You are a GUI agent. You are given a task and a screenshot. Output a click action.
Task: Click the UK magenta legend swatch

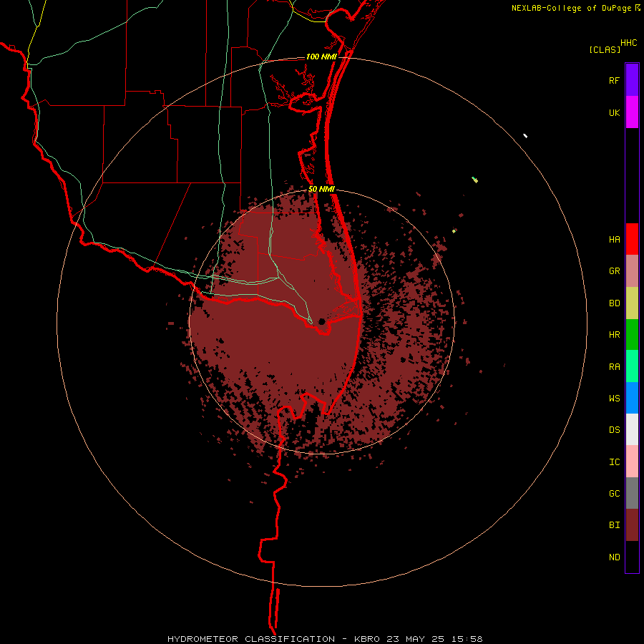(x=632, y=112)
